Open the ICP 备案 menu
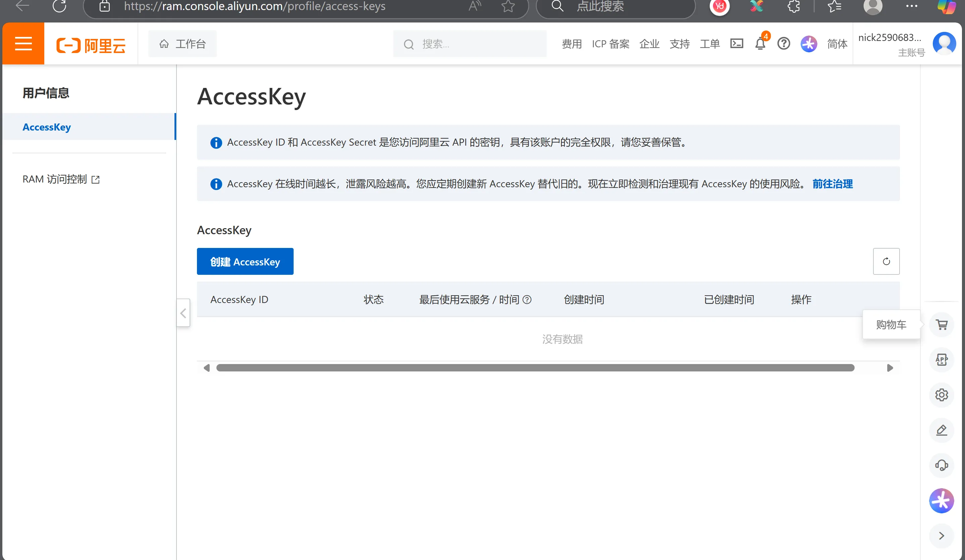The image size is (965, 560). (610, 44)
